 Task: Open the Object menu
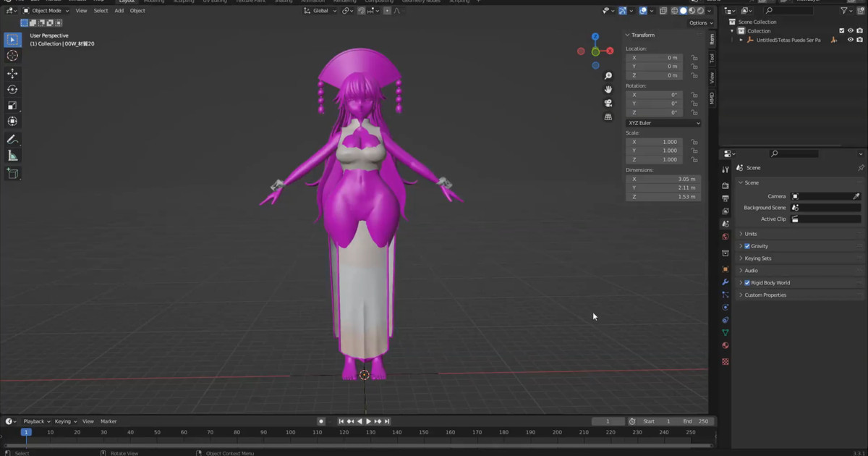click(137, 11)
